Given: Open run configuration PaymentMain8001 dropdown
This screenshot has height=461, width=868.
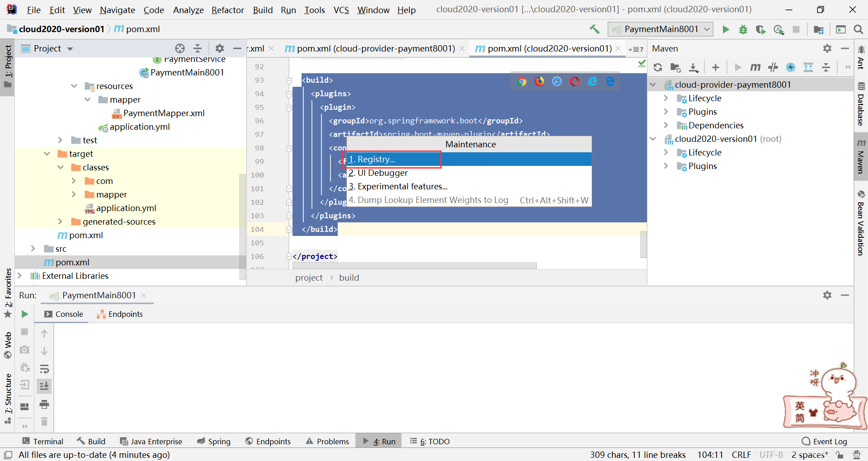Looking at the screenshot, I should click(660, 29).
